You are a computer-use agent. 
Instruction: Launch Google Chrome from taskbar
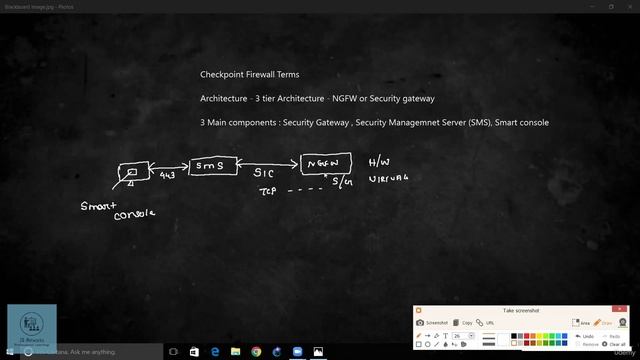(x=256, y=352)
